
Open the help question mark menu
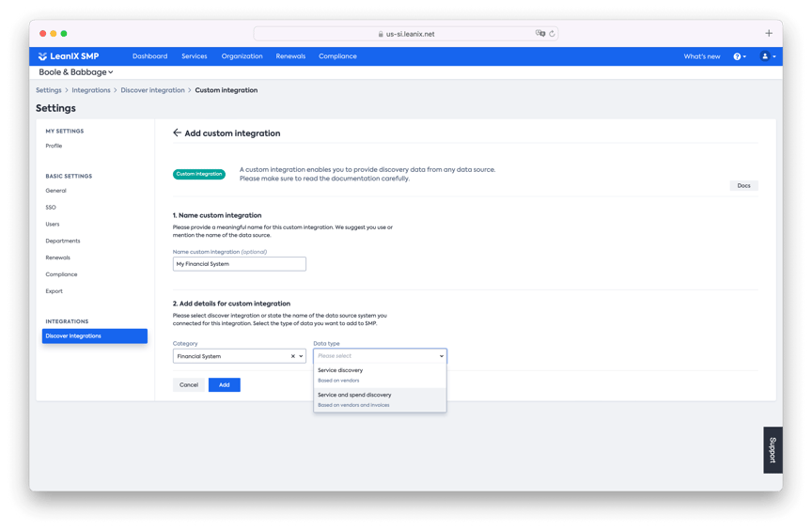pyautogui.click(x=740, y=56)
